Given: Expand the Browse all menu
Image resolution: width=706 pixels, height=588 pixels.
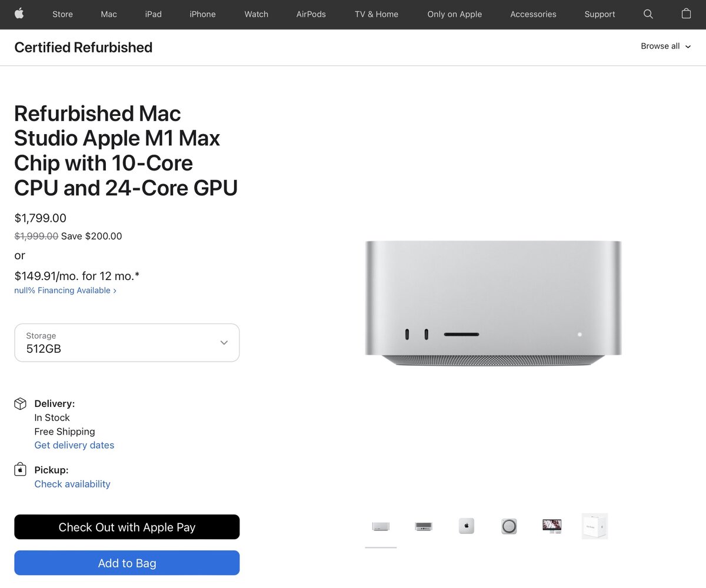Looking at the screenshot, I should click(x=666, y=46).
